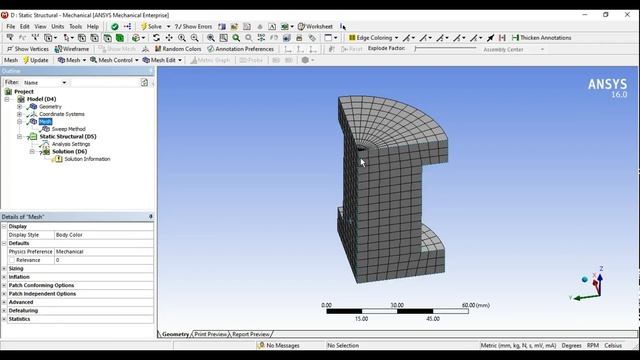This screenshot has height=360, width=640.
Task: Switch to the Print Preview tab
Action: 210,334
